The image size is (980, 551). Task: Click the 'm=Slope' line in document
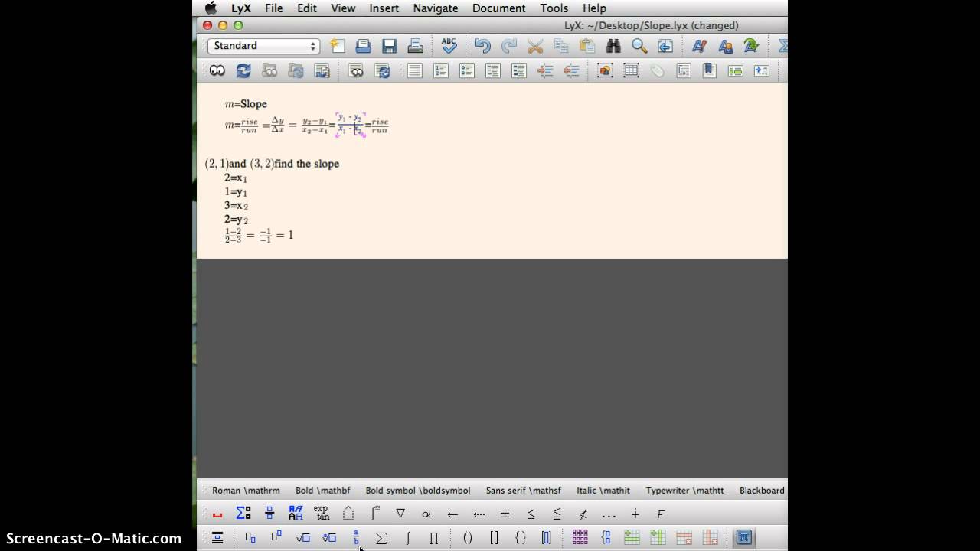pyautogui.click(x=246, y=104)
